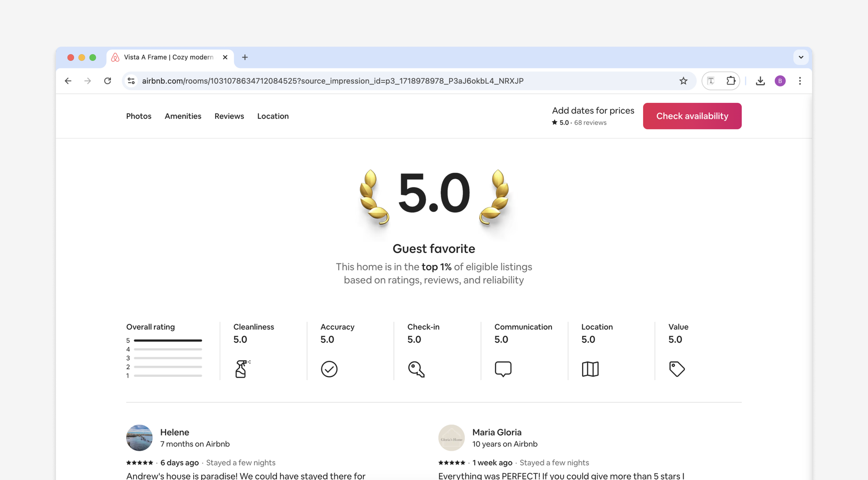Click Helene's profile picture
Screen dimensions: 868x480
pyautogui.click(x=139, y=438)
